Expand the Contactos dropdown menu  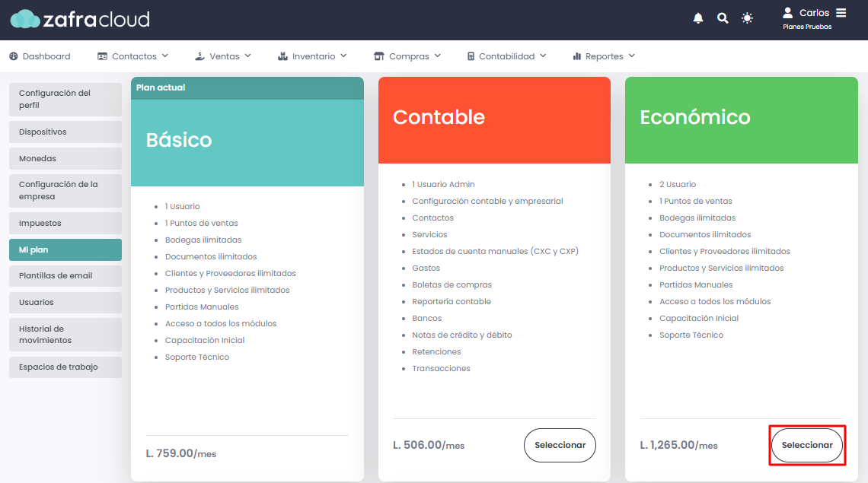[132, 56]
